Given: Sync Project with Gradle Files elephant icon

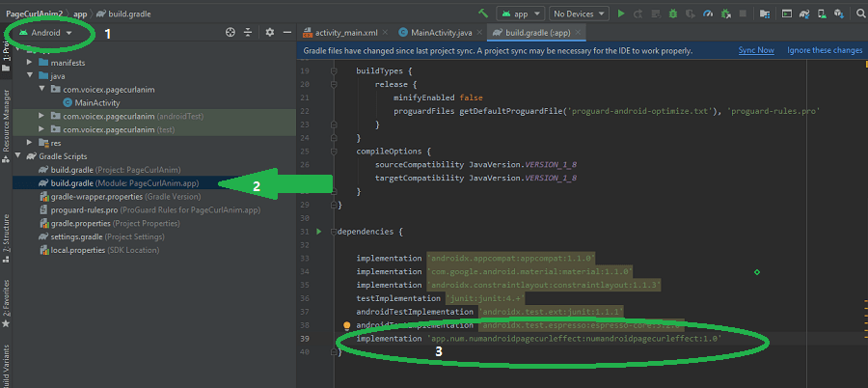Looking at the screenshot, I should tap(803, 14).
